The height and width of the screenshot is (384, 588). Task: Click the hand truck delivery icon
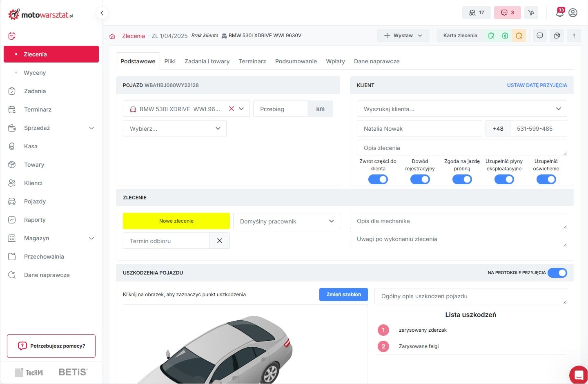pyautogui.click(x=531, y=13)
